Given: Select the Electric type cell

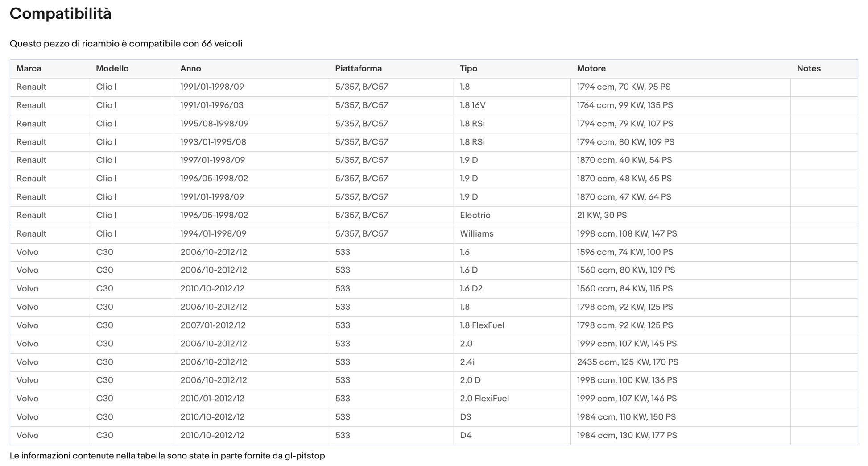Looking at the screenshot, I should pyautogui.click(x=513, y=216).
